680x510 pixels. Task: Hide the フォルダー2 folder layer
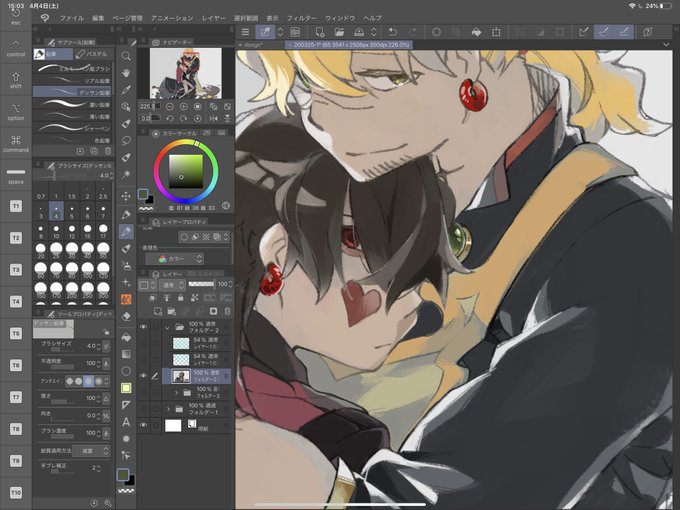[144, 327]
